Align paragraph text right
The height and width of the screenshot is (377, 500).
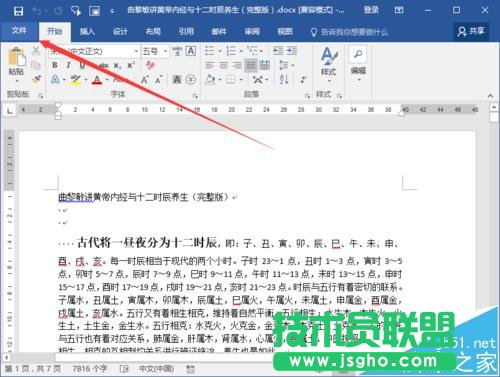click(x=237, y=65)
